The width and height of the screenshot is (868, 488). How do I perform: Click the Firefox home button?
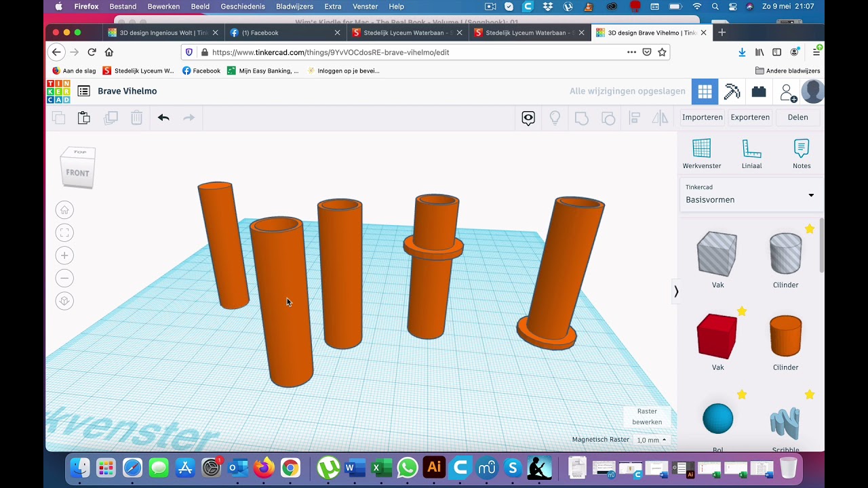point(108,52)
